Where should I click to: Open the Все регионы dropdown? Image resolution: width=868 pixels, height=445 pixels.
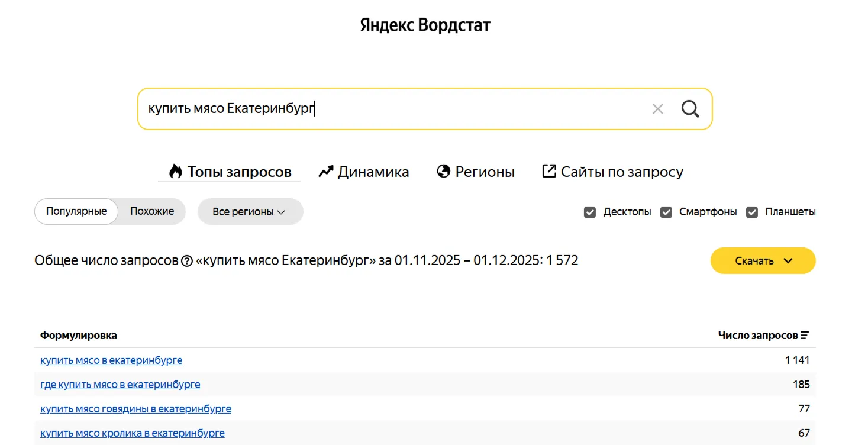250,212
